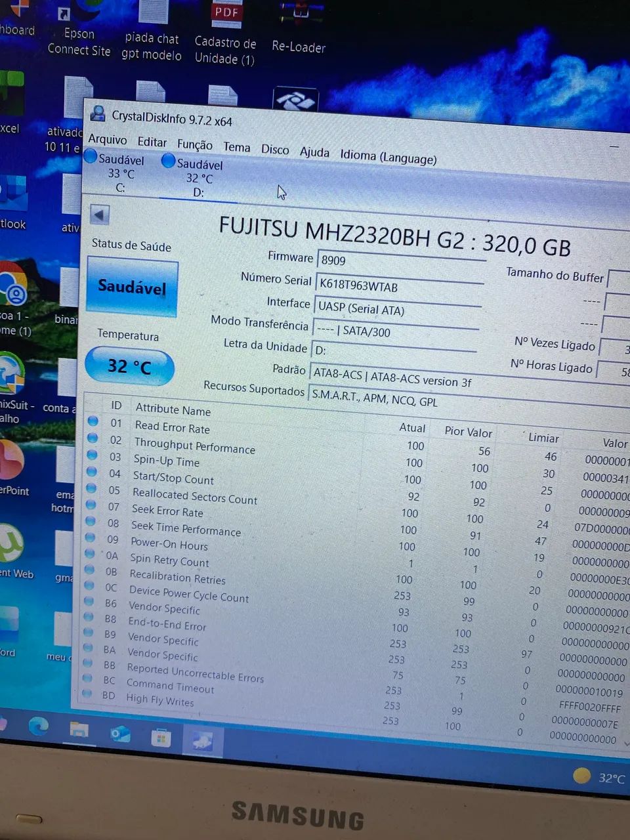Click the Recursos Suportados field
This screenshot has height=840, width=630.
tap(469, 402)
